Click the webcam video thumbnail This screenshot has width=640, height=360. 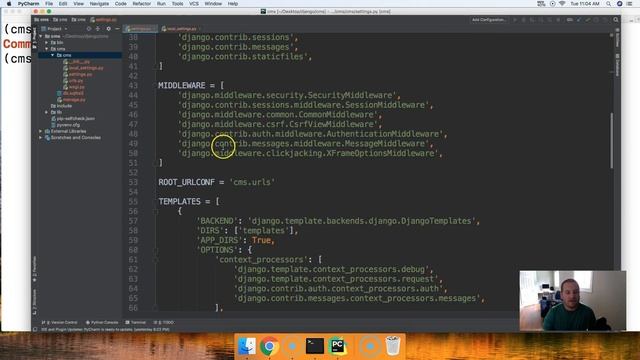pos(572,300)
